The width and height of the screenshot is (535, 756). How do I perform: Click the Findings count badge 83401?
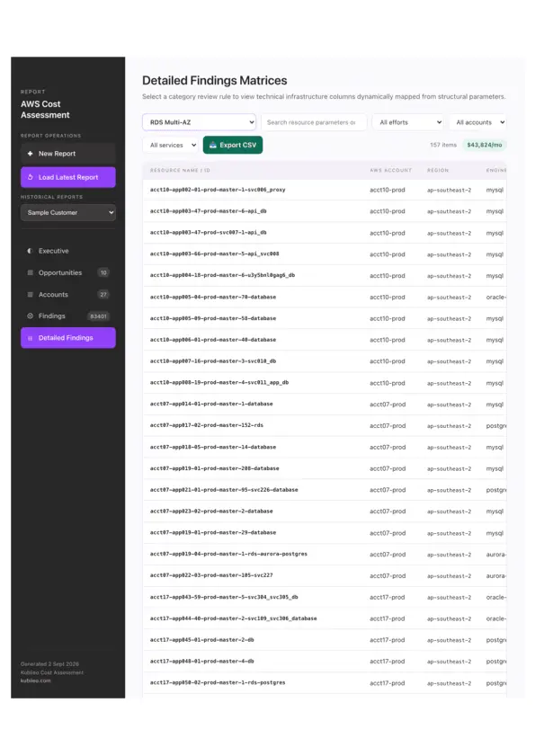(x=98, y=316)
